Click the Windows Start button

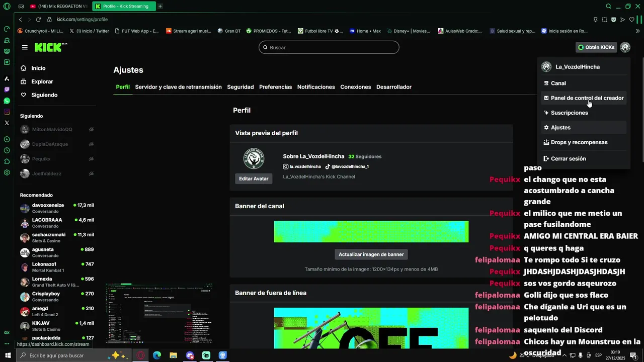[x=8, y=355]
